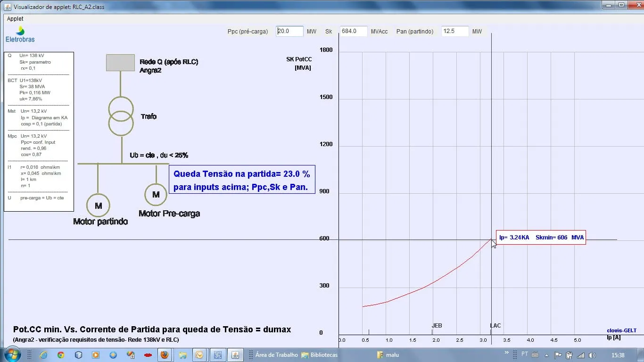Viewport: 644px width, 362px height.
Task: Click the 1200 value on the Sk axis
Action: pyautogui.click(x=326, y=144)
